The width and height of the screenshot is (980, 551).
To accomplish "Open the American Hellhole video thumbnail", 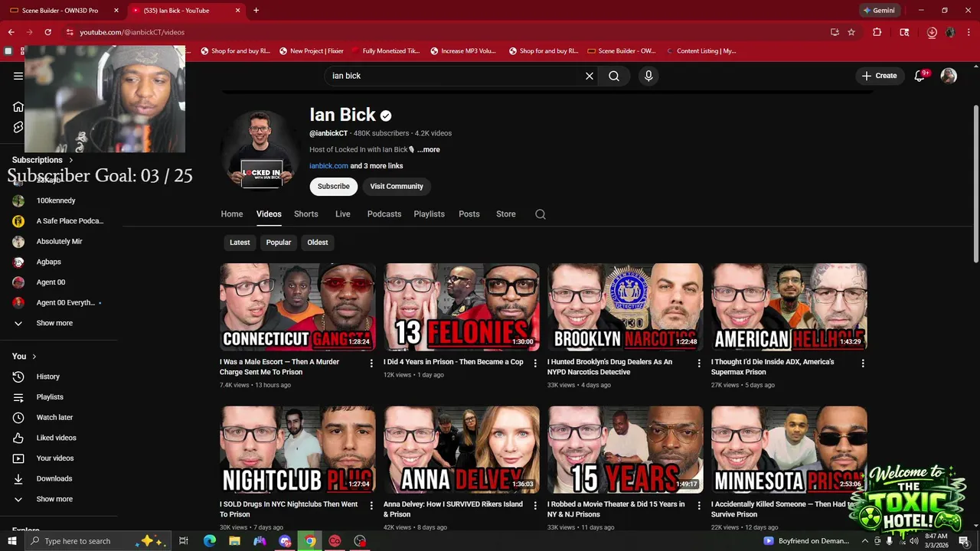I will pyautogui.click(x=789, y=307).
